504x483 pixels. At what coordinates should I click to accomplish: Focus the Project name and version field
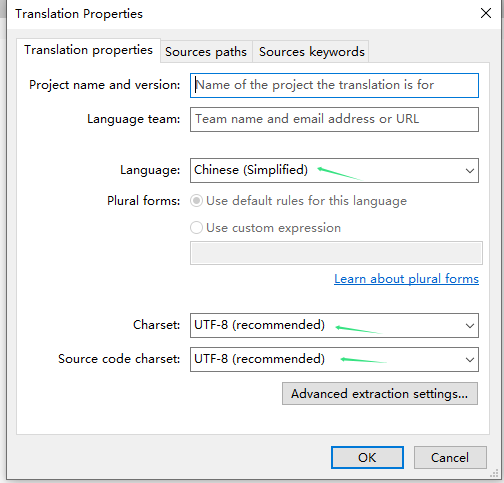tap(334, 85)
